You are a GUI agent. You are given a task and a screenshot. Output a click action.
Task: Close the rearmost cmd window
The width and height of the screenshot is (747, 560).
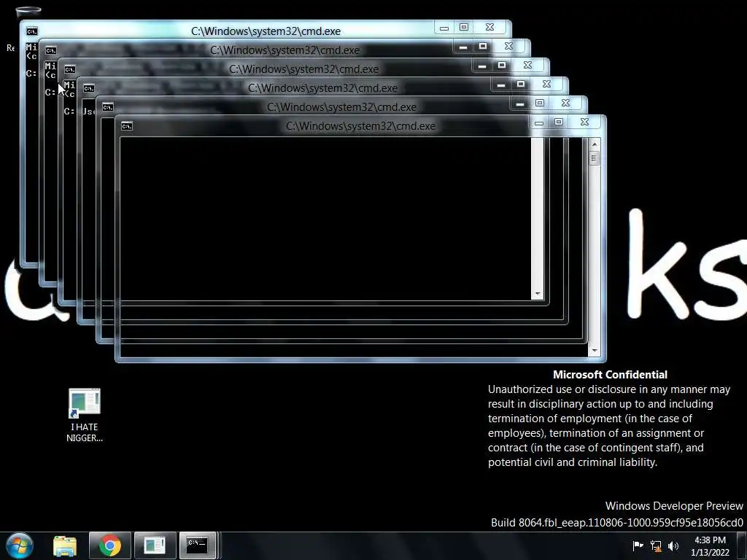(x=489, y=28)
